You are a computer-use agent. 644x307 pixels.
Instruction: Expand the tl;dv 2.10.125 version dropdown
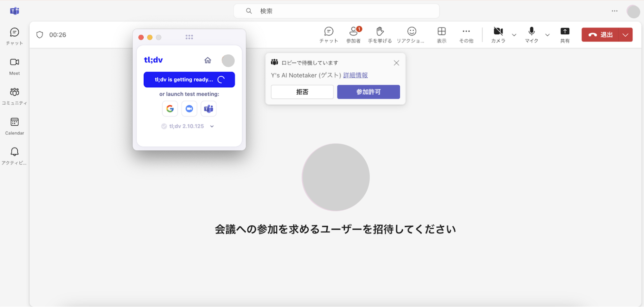pyautogui.click(x=212, y=126)
